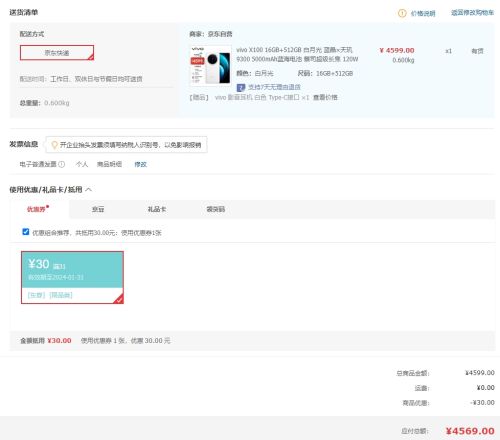
Task: View gift price via 查看价格
Action: click(x=325, y=97)
